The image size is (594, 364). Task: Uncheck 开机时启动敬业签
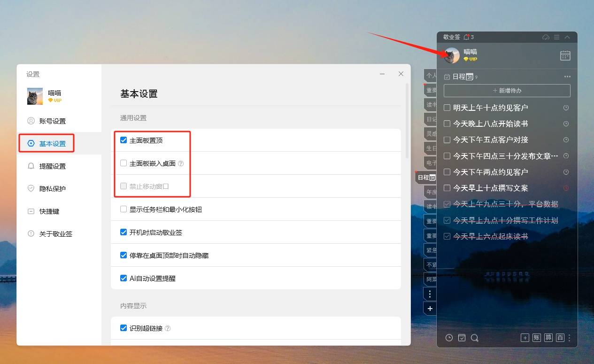click(x=123, y=232)
